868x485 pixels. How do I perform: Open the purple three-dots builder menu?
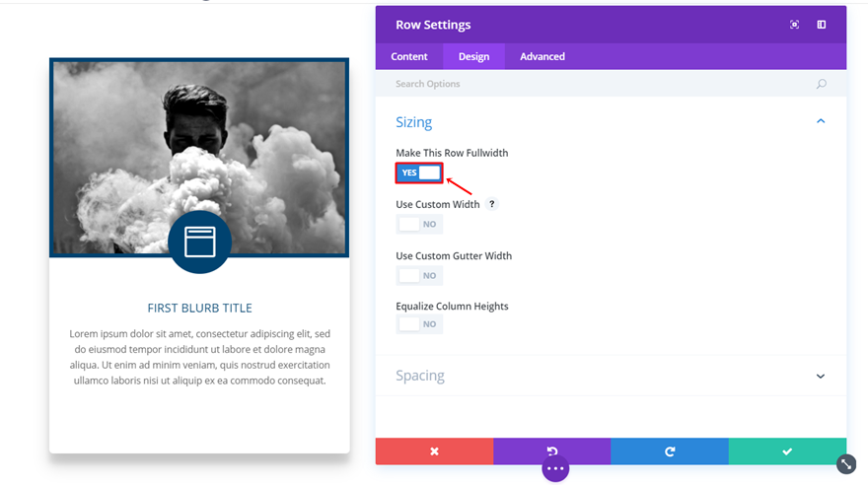[555, 468]
